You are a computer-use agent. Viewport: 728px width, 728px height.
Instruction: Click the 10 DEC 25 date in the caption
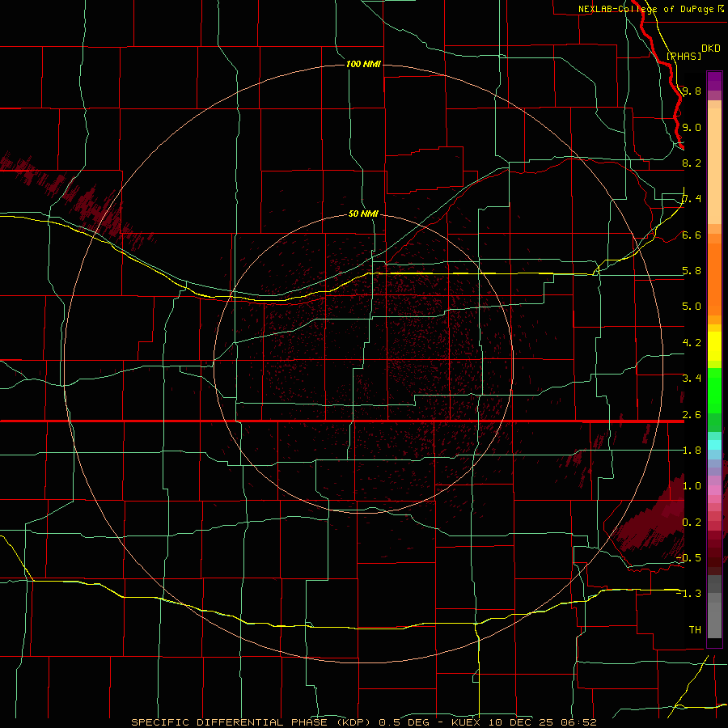(520, 722)
